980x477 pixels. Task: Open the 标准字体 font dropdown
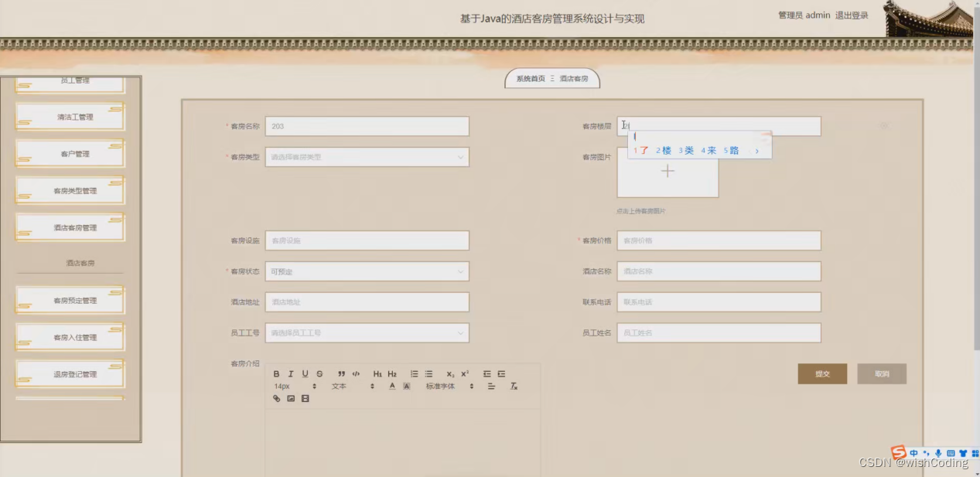click(449, 387)
